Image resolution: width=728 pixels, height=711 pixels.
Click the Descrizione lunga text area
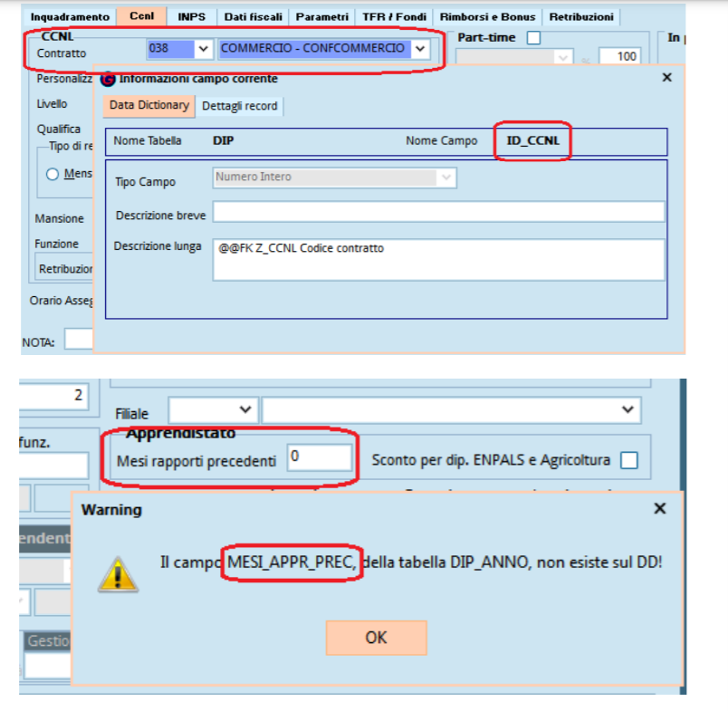pyautogui.click(x=439, y=260)
